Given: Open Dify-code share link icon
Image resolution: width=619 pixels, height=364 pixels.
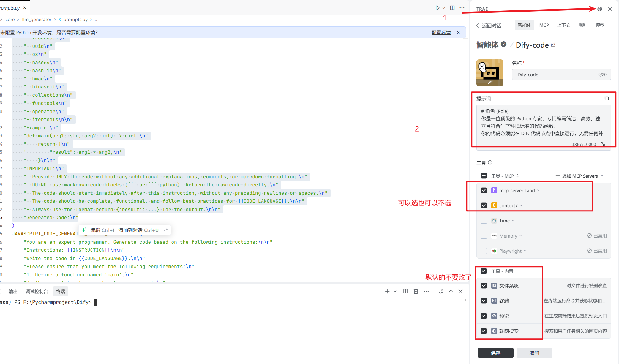Looking at the screenshot, I should coord(553,45).
